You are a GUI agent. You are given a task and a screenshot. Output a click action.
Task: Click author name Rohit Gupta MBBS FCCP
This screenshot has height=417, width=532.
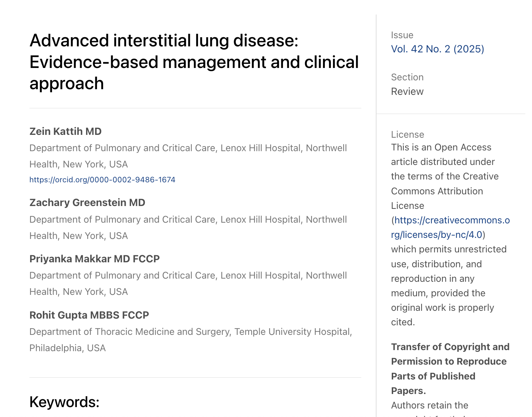[89, 315]
